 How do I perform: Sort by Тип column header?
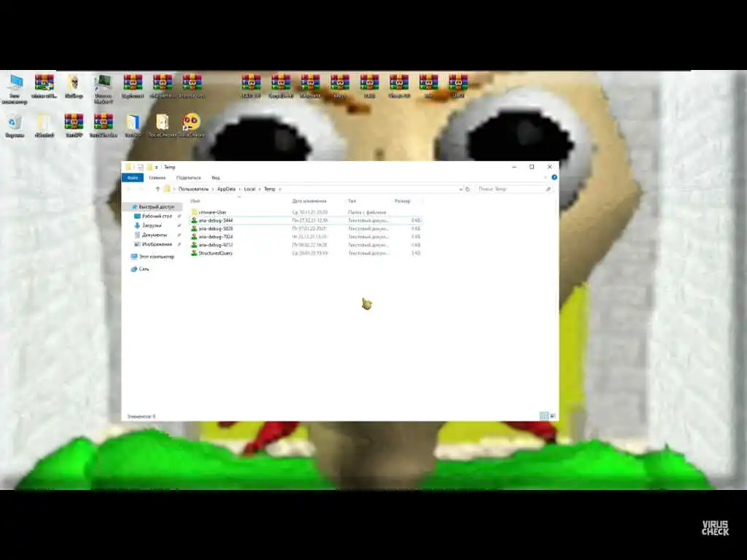point(352,201)
